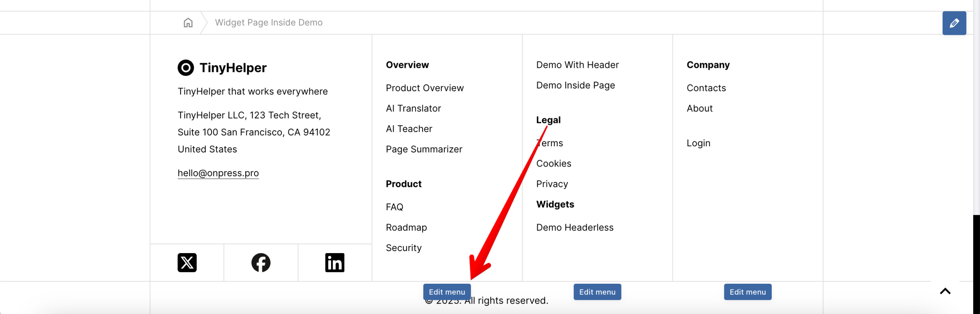Screen dimensions: 980x314
Task: Click the home breadcrumb icon
Action: [188, 23]
